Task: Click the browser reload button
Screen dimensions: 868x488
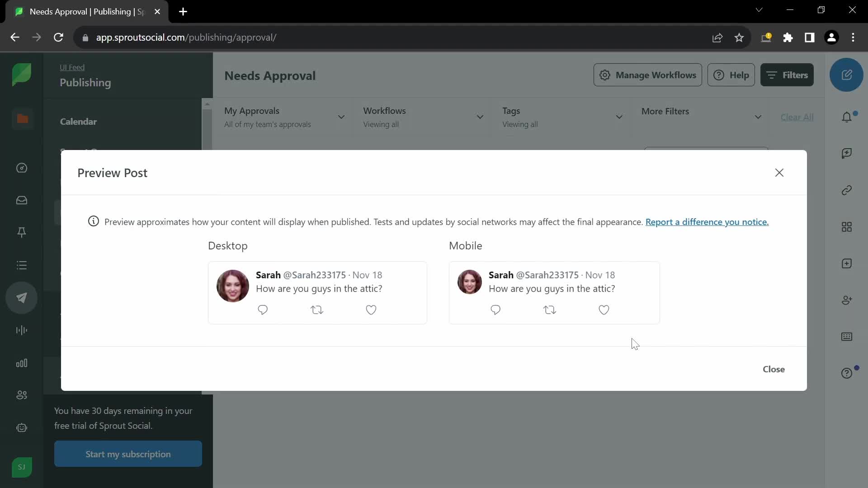Action: click(x=58, y=38)
